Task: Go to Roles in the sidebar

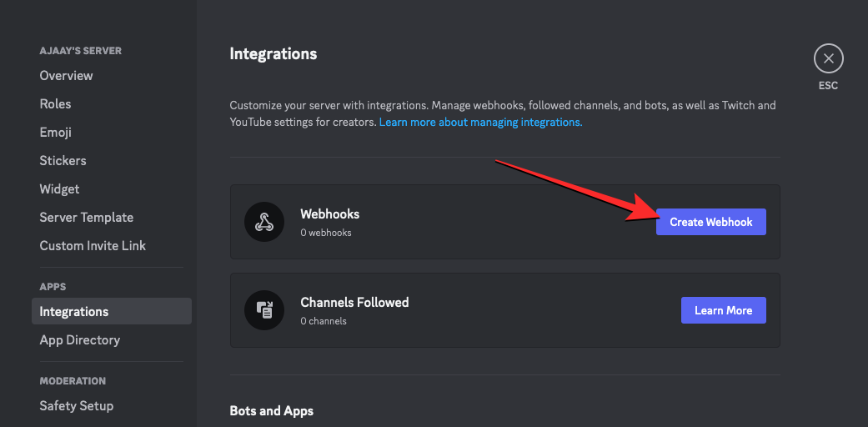Action: click(55, 103)
